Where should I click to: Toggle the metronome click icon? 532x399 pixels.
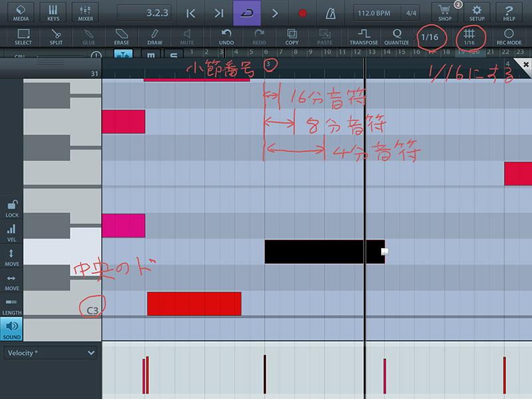pyautogui.click(x=331, y=13)
